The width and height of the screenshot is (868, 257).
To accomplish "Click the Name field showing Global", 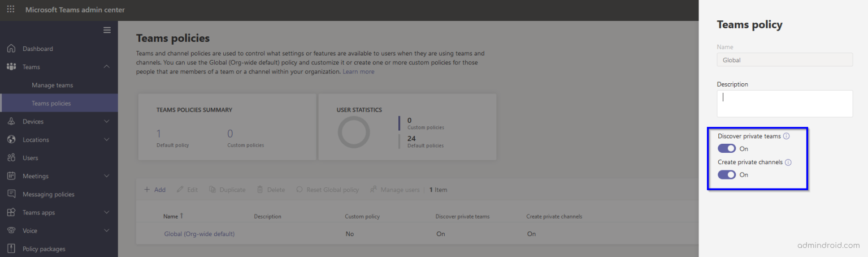I will pyautogui.click(x=784, y=59).
